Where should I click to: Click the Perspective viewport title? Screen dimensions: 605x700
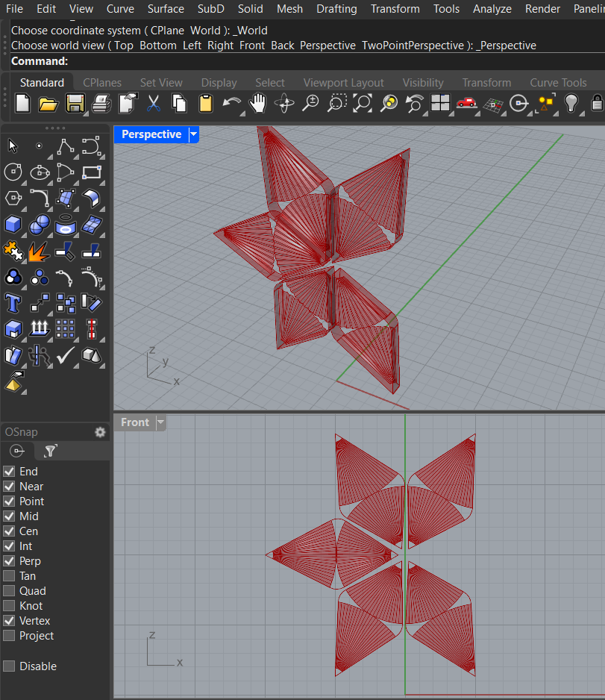(x=151, y=134)
